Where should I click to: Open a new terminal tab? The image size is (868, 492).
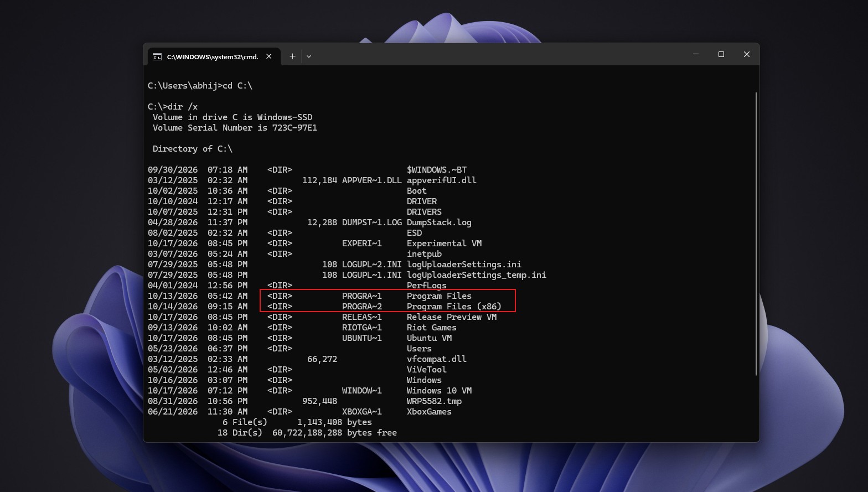292,56
